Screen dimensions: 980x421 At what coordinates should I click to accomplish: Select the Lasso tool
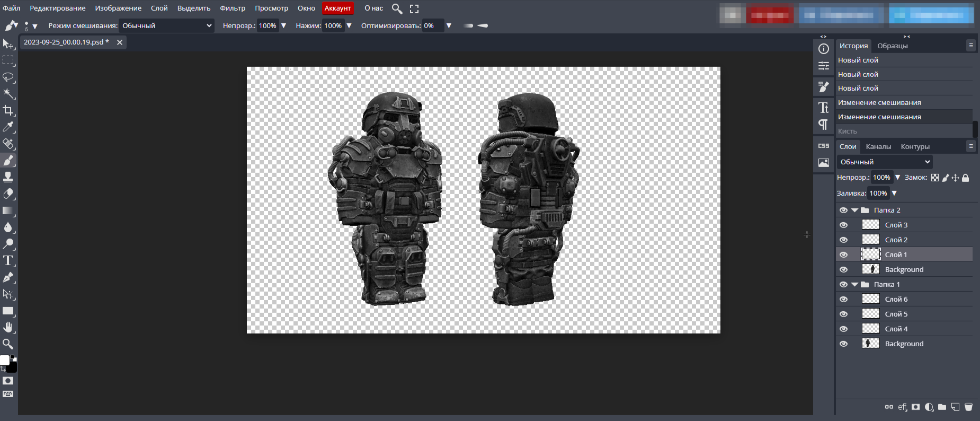tap(8, 77)
